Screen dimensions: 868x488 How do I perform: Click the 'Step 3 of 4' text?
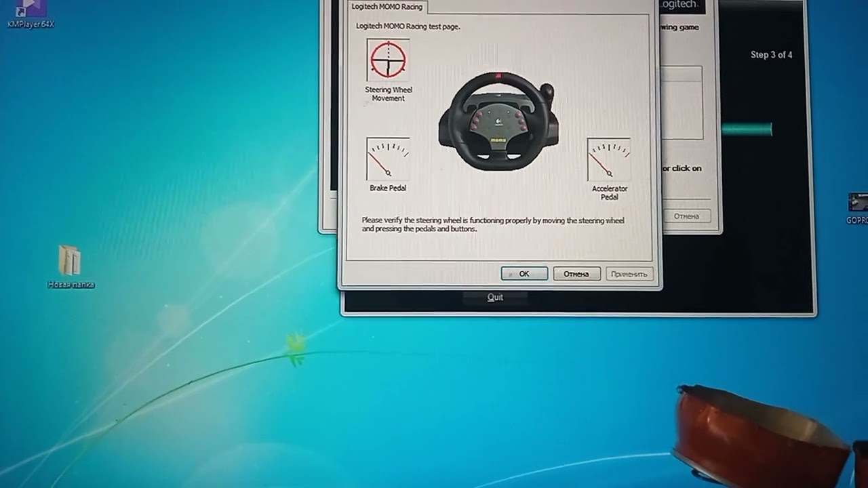[771, 55]
